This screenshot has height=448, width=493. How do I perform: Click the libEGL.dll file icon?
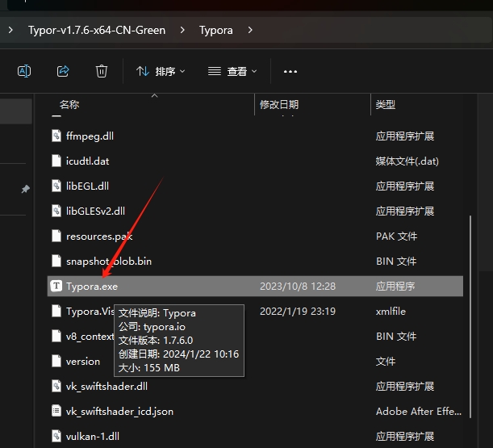pyautogui.click(x=56, y=186)
